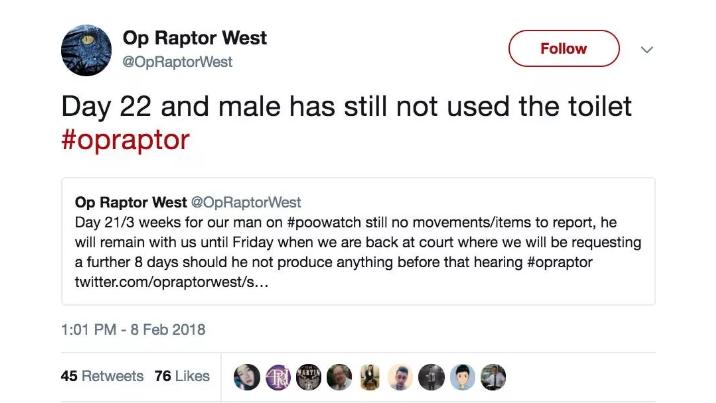Open the red #opraptor hashtag link
The width and height of the screenshot is (716, 403).
click(125, 139)
